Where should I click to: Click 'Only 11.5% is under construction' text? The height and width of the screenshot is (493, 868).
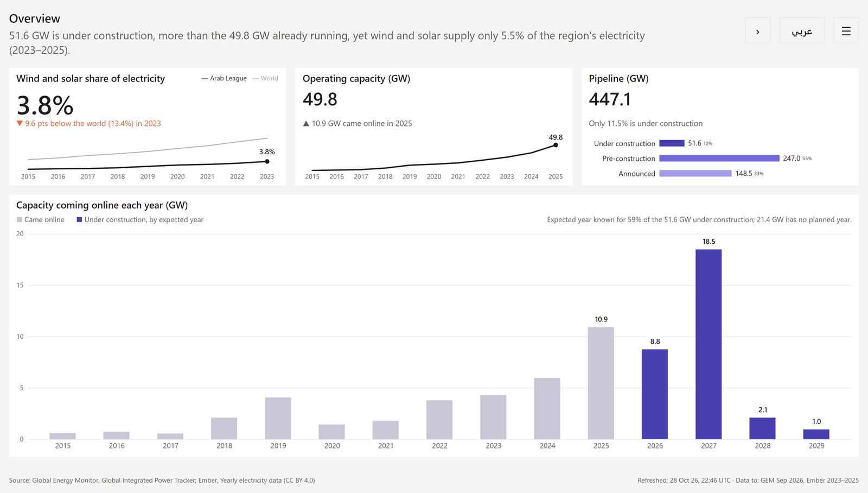[x=646, y=124]
